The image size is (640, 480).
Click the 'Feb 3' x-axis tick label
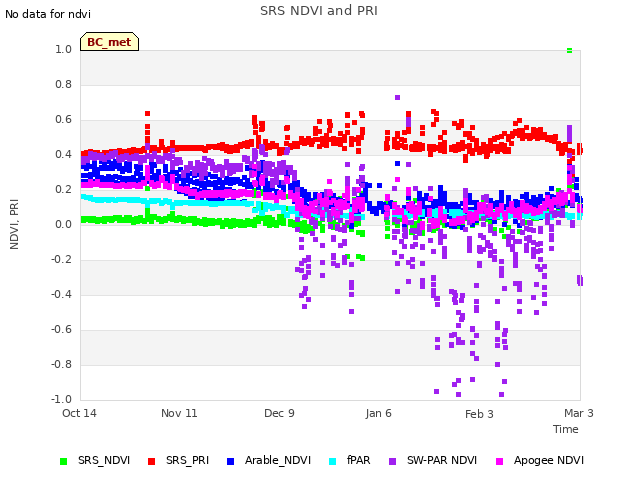pos(479,414)
